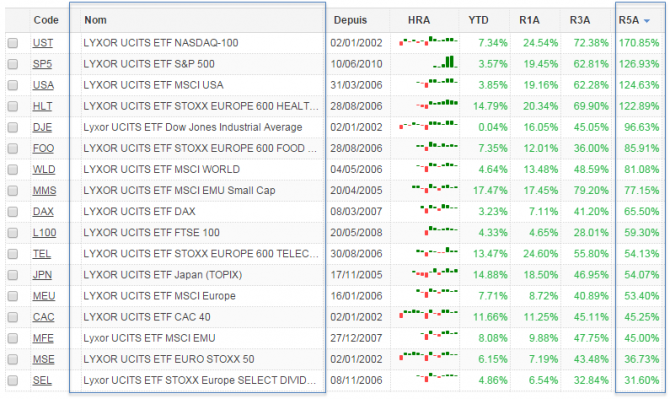Image resolution: width=670 pixels, height=399 pixels.
Task: Follow the DAX code link
Action: pos(43,211)
